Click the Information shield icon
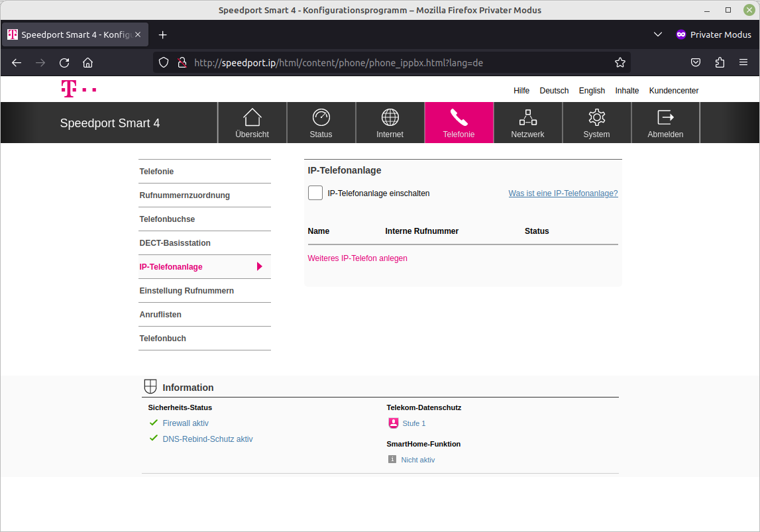Screen dimensions: 760x532 coord(150,387)
